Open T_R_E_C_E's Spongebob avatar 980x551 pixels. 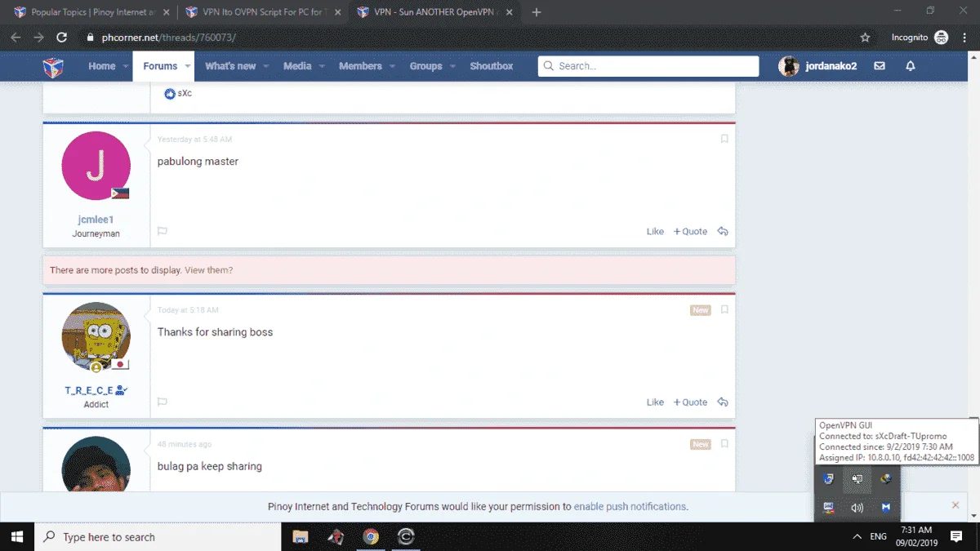[x=96, y=336]
